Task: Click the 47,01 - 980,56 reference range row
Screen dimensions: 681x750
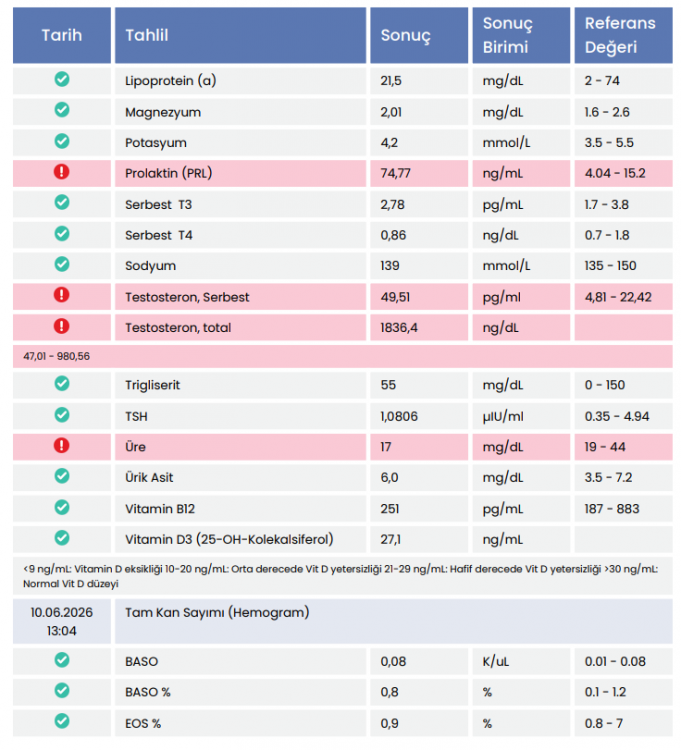Action: coord(342,356)
